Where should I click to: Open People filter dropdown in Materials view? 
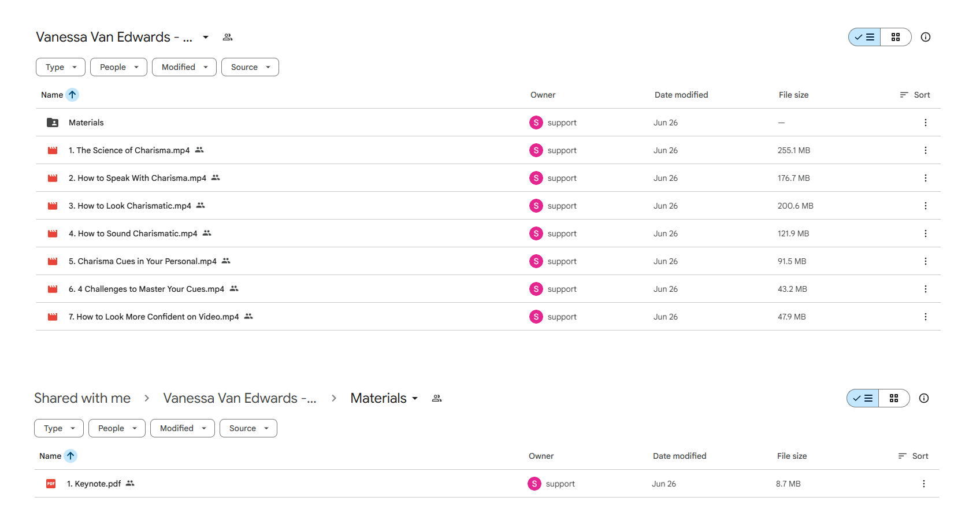click(117, 428)
